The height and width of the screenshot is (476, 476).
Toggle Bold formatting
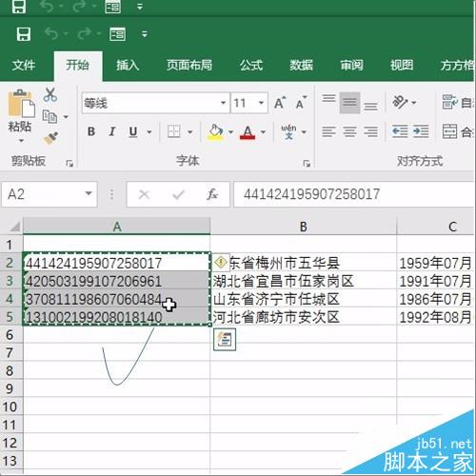click(91, 131)
